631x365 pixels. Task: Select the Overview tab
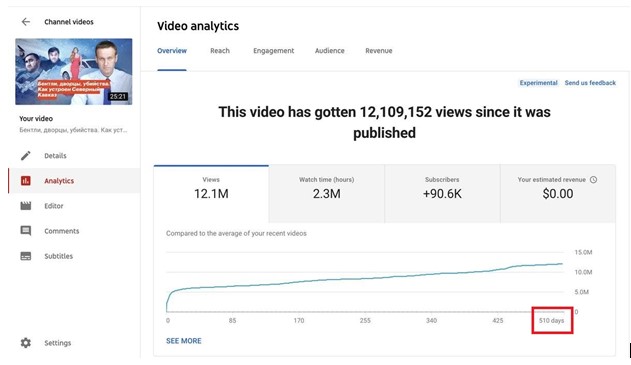[172, 51]
